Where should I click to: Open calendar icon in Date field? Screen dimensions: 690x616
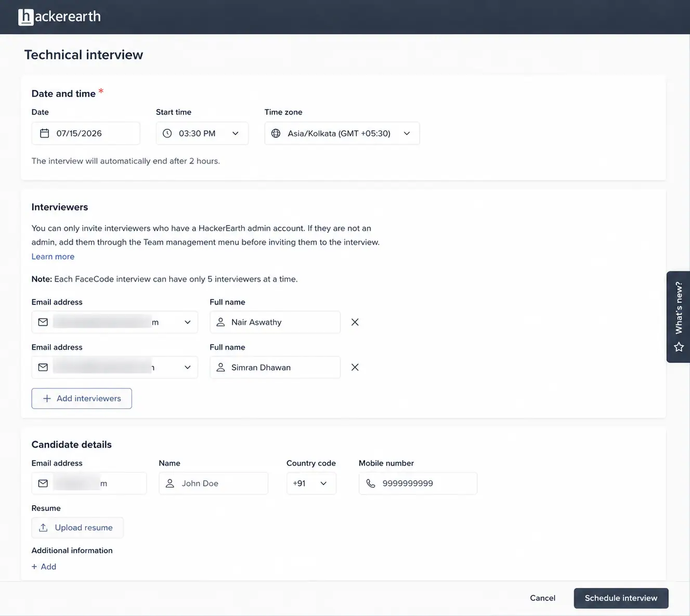45,134
